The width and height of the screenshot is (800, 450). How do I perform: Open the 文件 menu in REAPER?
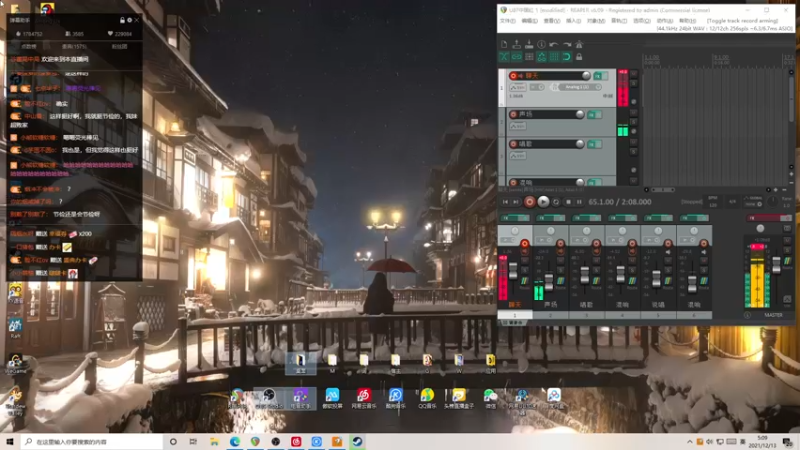click(508, 21)
